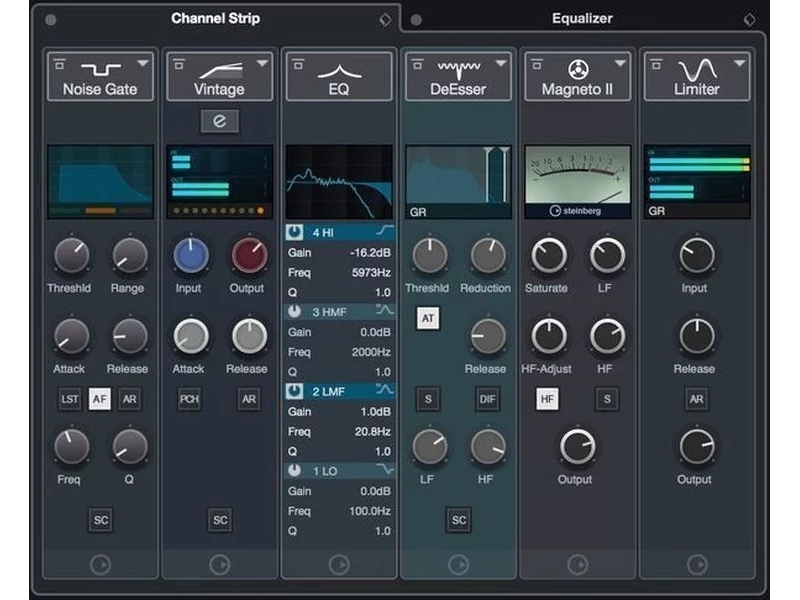Click the Magneto II S solo button

[607, 399]
